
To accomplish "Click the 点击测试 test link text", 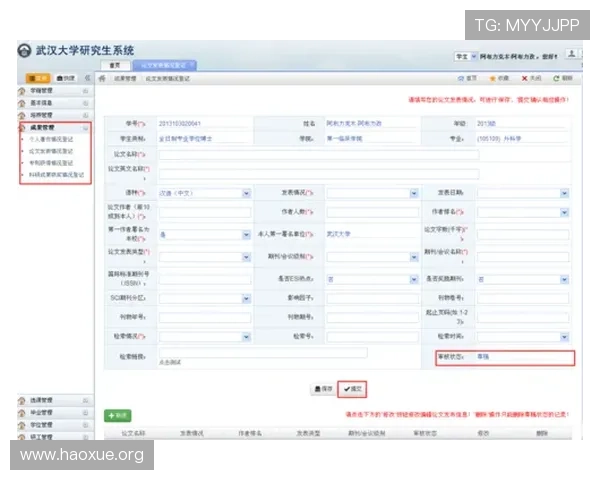I will [x=170, y=362].
